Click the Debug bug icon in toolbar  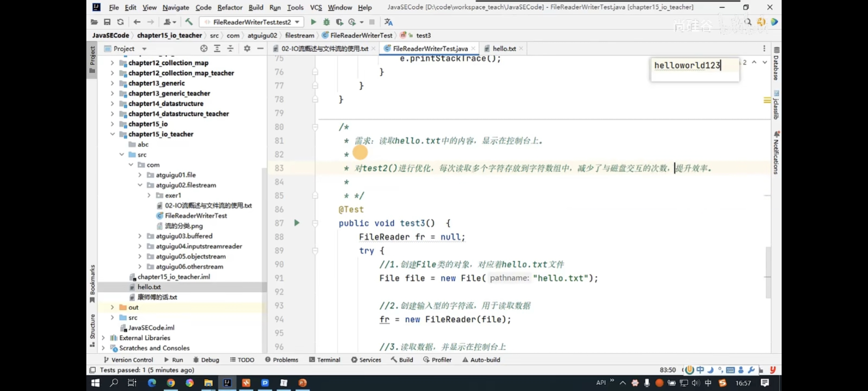(x=326, y=22)
